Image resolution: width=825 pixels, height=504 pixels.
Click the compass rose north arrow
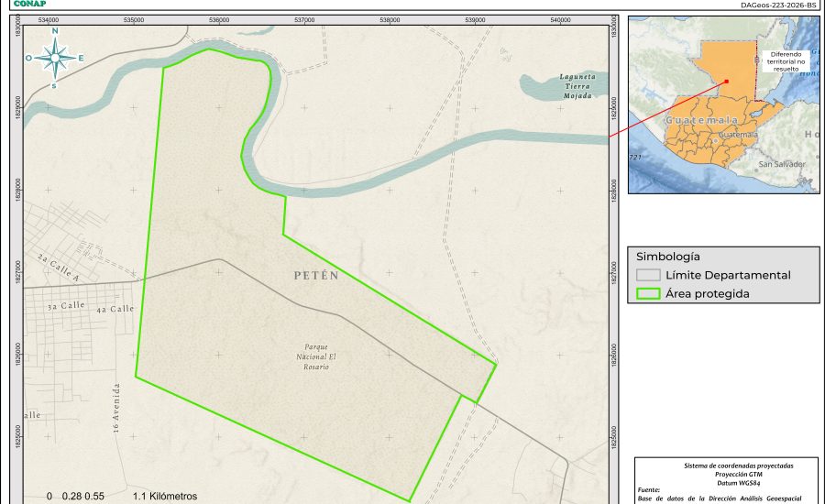[55, 58]
